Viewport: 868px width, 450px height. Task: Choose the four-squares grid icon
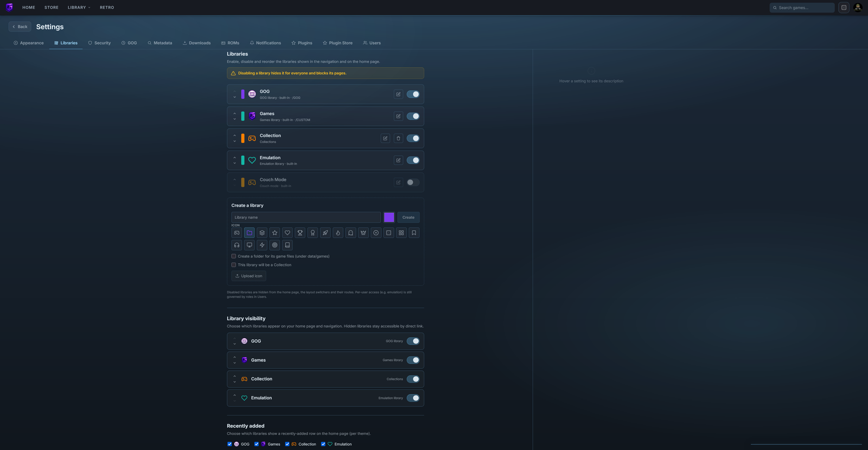(401, 233)
